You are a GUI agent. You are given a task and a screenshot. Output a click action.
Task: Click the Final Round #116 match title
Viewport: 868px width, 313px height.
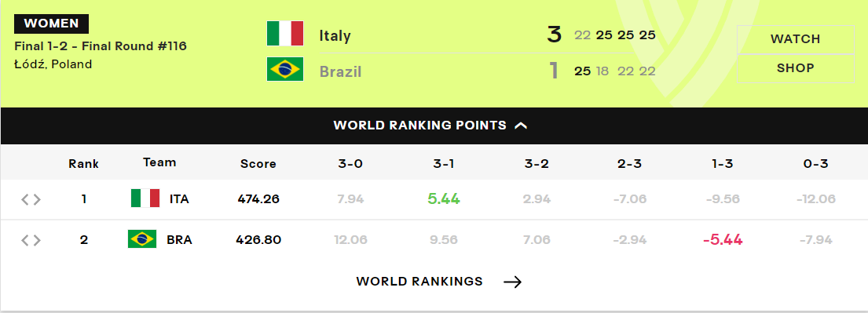click(x=101, y=46)
